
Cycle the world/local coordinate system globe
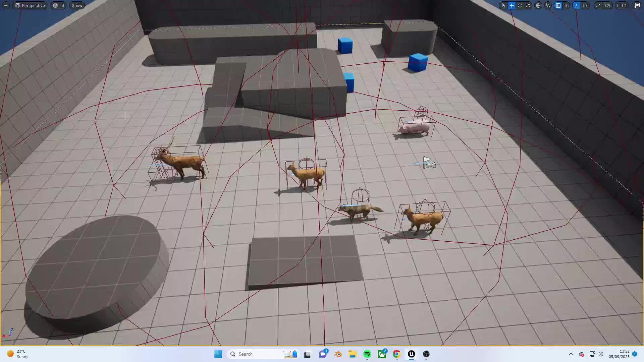pos(538,5)
